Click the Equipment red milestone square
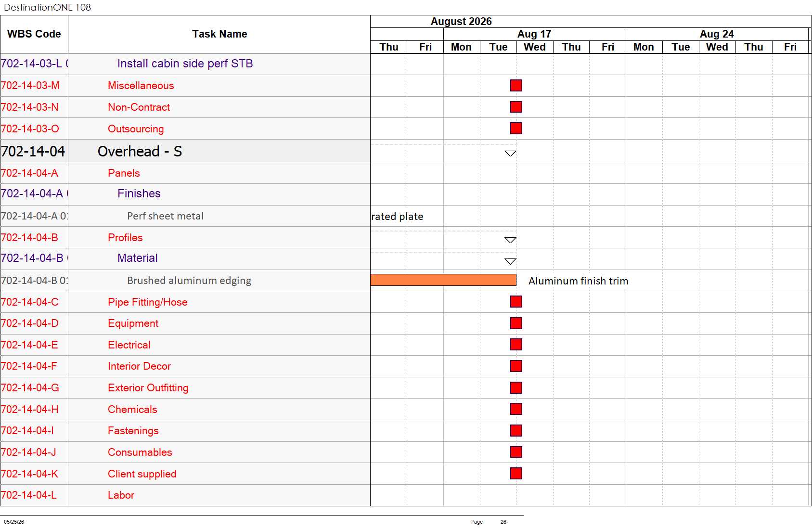Image resolution: width=812 pixels, height=528 pixels. (x=516, y=323)
